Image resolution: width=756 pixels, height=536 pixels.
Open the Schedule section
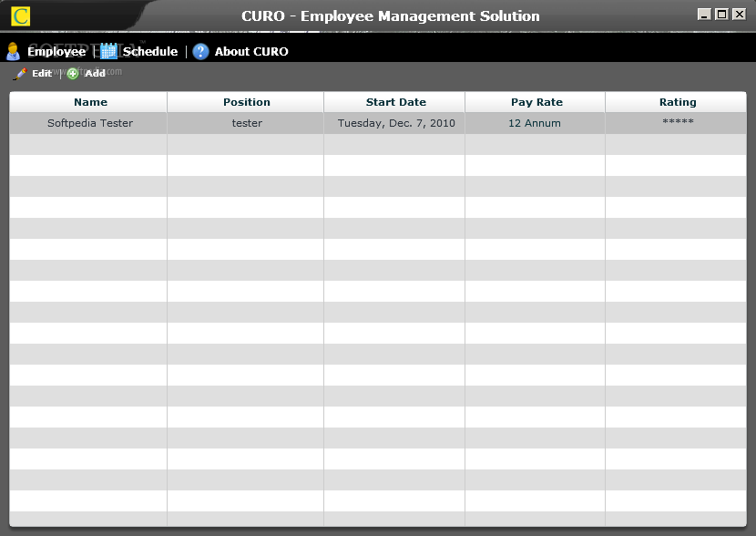coord(150,51)
